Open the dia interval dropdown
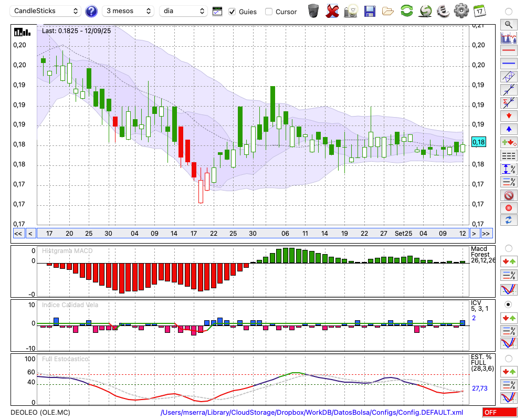 click(x=183, y=11)
